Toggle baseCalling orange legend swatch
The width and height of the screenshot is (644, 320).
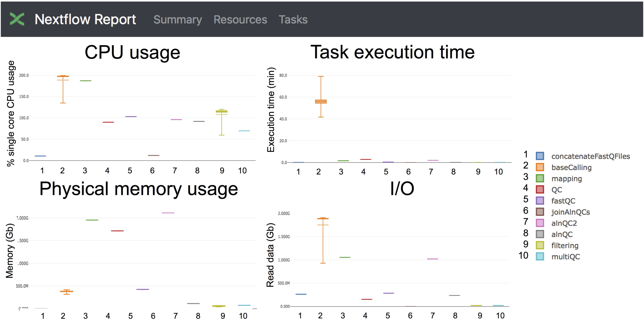pyautogui.click(x=540, y=167)
